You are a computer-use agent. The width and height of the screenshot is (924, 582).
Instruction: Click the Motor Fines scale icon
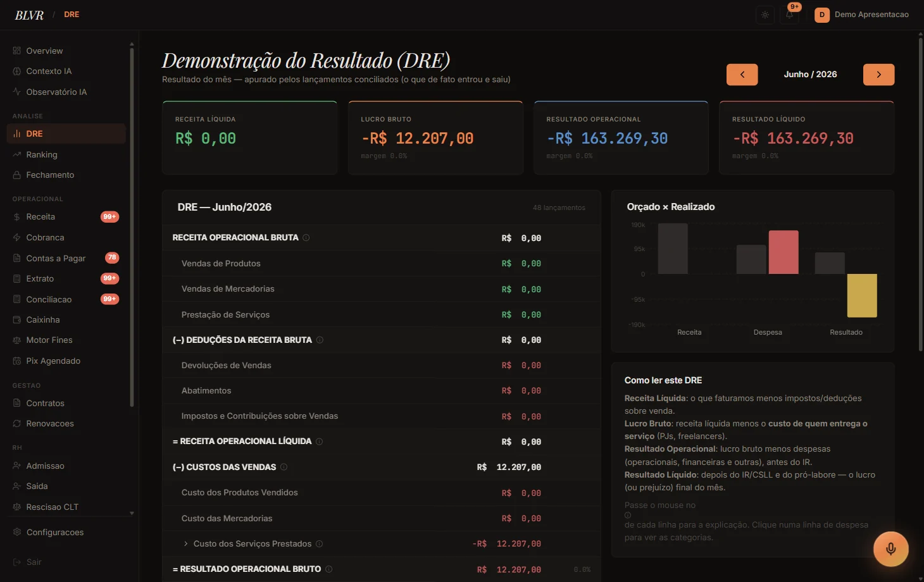pos(17,340)
